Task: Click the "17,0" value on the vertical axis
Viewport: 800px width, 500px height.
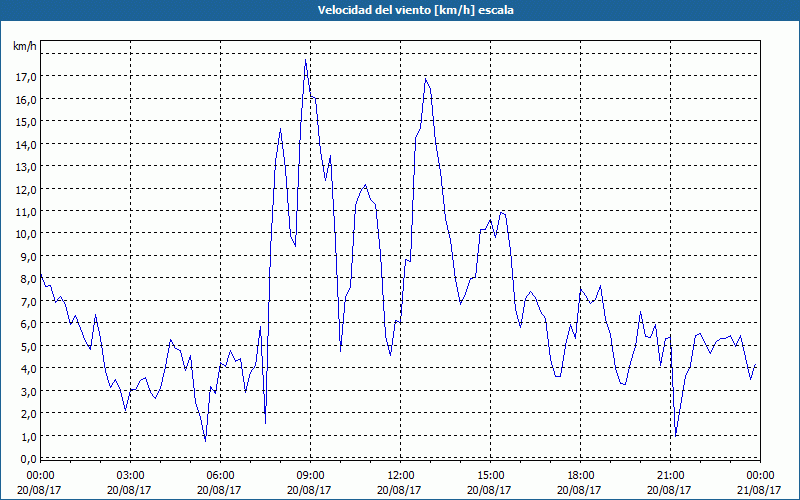Action: tap(26, 77)
